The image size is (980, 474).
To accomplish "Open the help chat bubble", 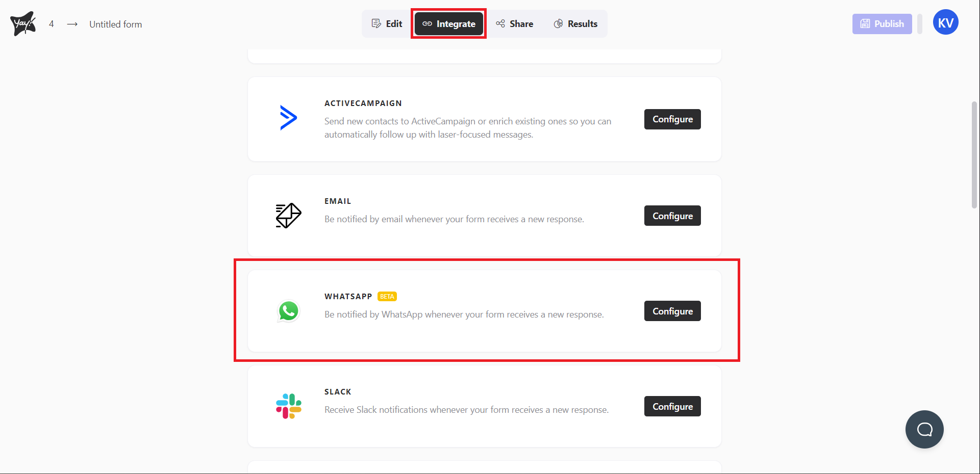I will point(924,429).
